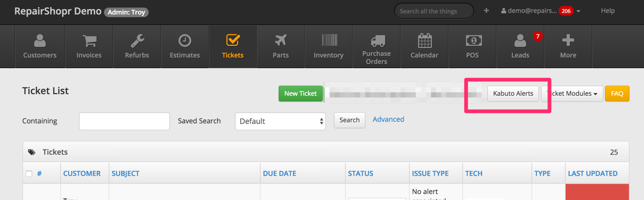Viewport: 644px width, 200px height.
Task: Open POS via the money icon
Action: pos(472,40)
